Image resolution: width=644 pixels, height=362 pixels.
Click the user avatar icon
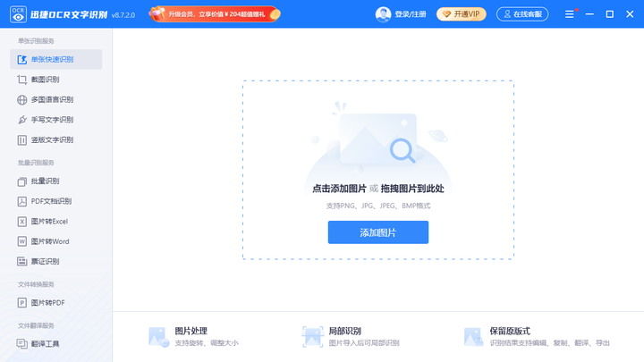click(x=383, y=14)
